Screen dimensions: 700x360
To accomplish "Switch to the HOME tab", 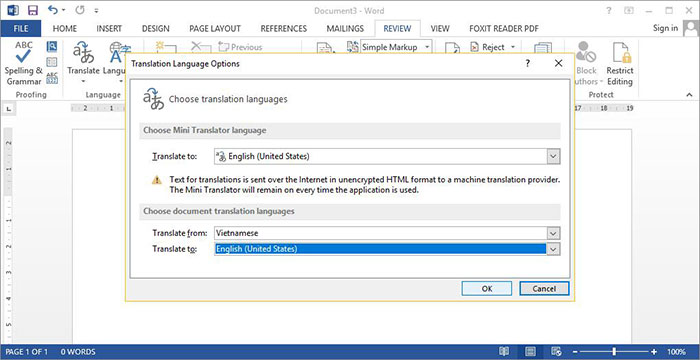I will [x=65, y=29].
